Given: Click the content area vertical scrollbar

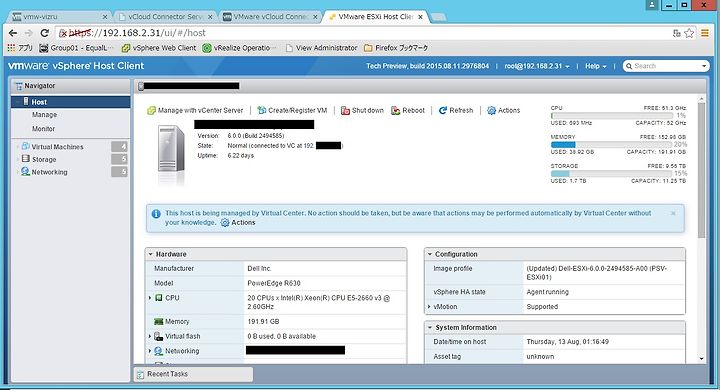Looking at the screenshot, I should coord(701,170).
